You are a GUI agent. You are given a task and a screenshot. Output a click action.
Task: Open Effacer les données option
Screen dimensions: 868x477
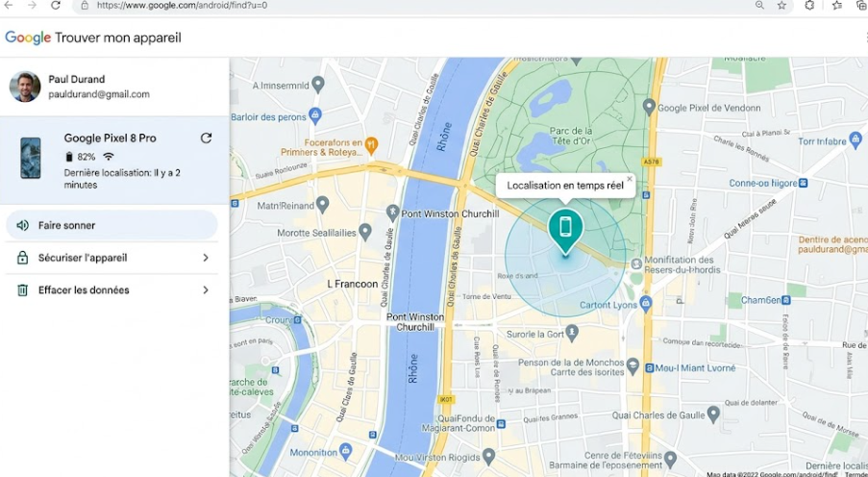[x=112, y=289]
